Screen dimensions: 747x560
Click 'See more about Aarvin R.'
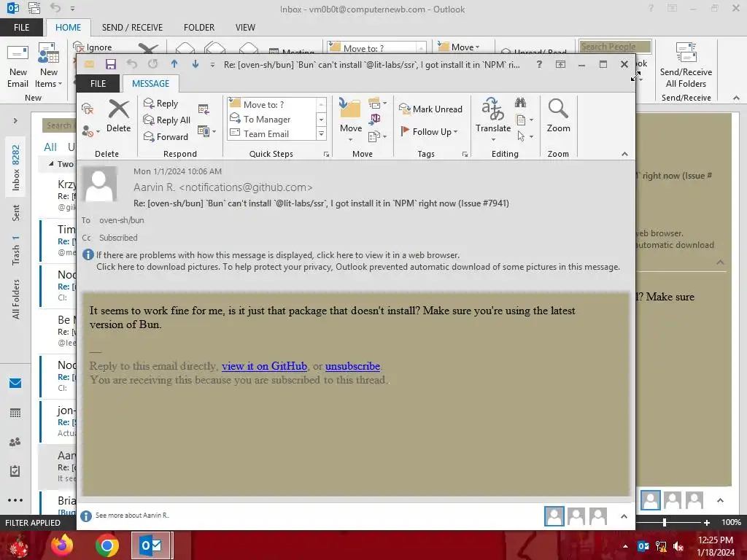point(132,516)
